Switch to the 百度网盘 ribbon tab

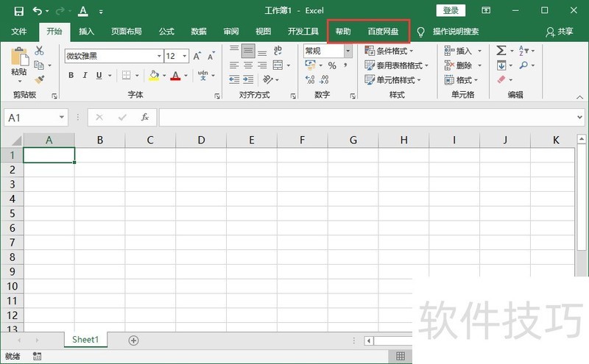383,32
